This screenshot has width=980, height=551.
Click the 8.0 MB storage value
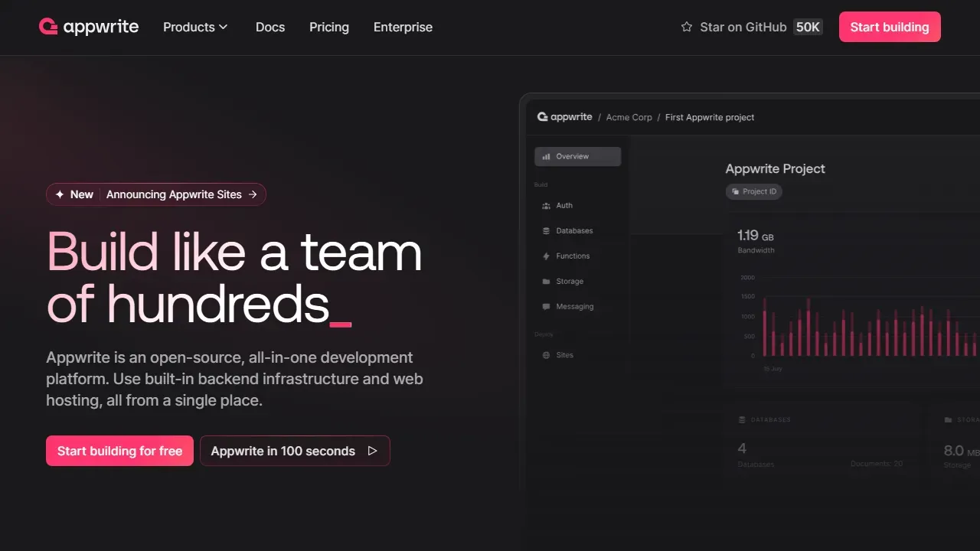962,451
